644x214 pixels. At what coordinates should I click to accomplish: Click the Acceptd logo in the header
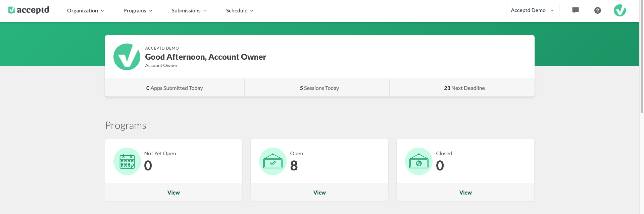(29, 10)
